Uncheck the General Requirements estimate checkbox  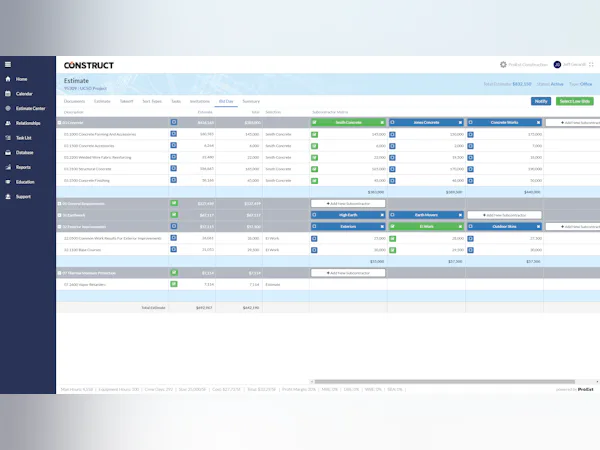tap(174, 203)
